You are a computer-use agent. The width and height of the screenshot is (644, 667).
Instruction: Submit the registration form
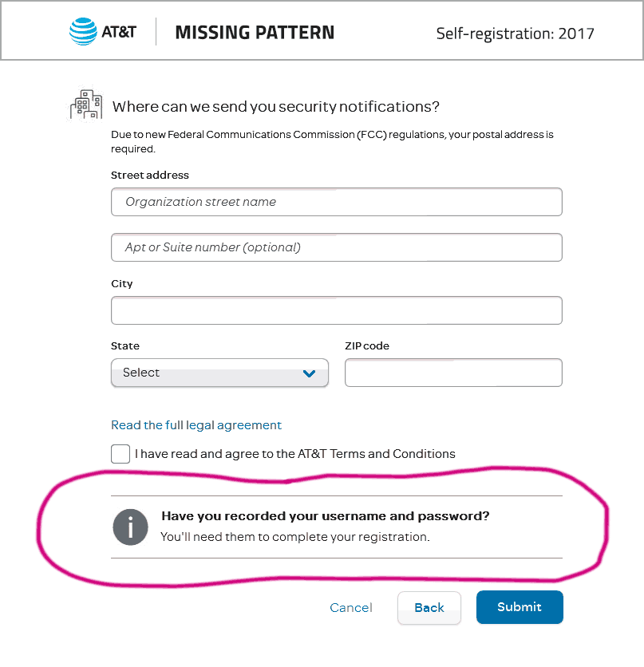pos(520,607)
